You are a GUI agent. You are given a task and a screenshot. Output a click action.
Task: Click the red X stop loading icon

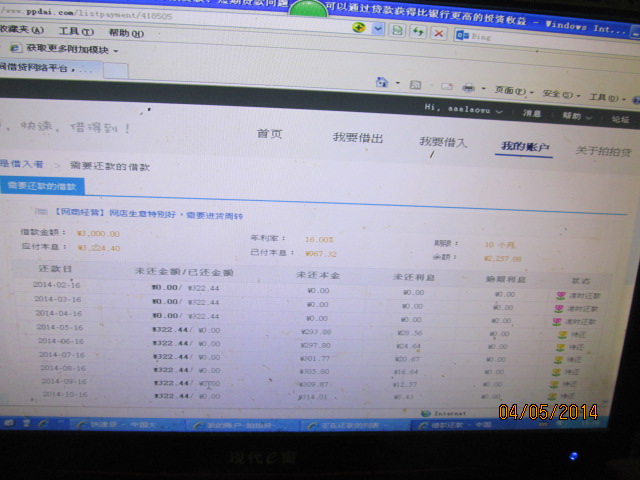[x=439, y=33]
